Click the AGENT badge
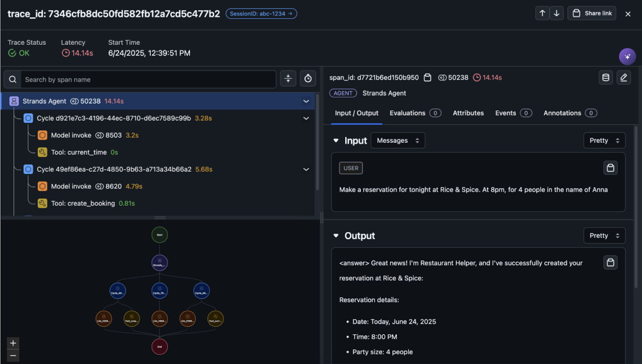 pos(343,93)
